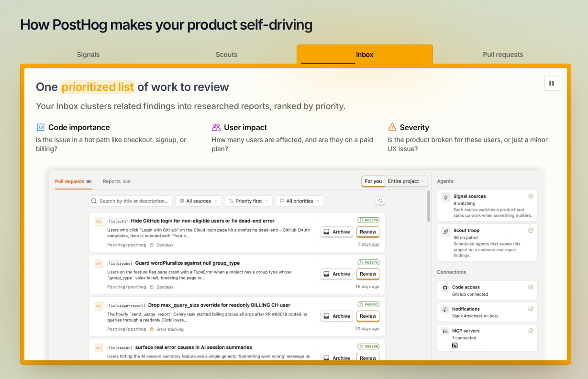588x379 pixels.
Task: Switch to the top Pull requests tab
Action: 503,55
